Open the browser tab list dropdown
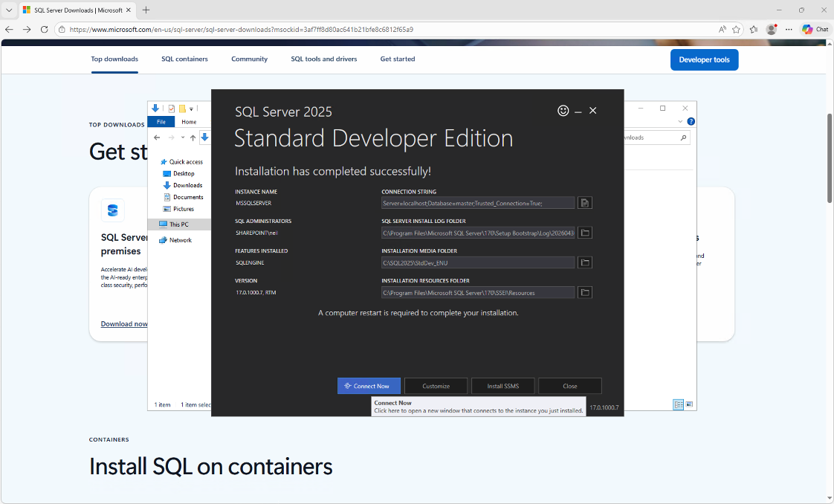The height and width of the screenshot is (504, 834). (x=9, y=10)
